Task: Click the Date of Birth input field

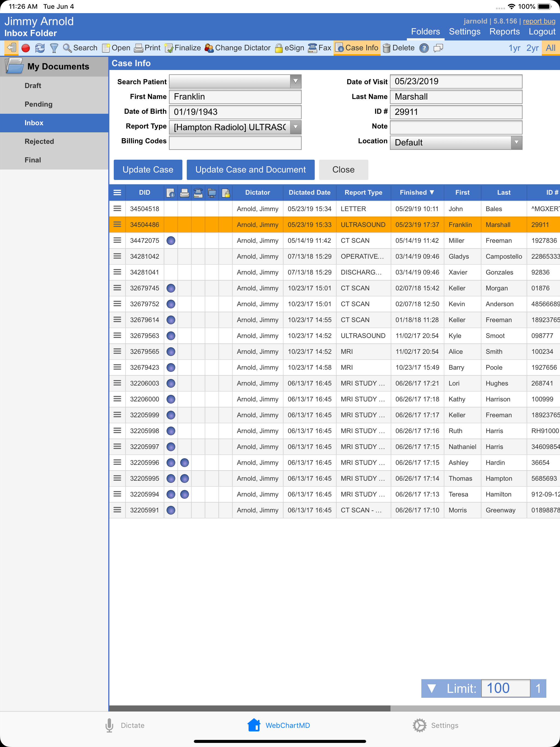Action: [235, 112]
